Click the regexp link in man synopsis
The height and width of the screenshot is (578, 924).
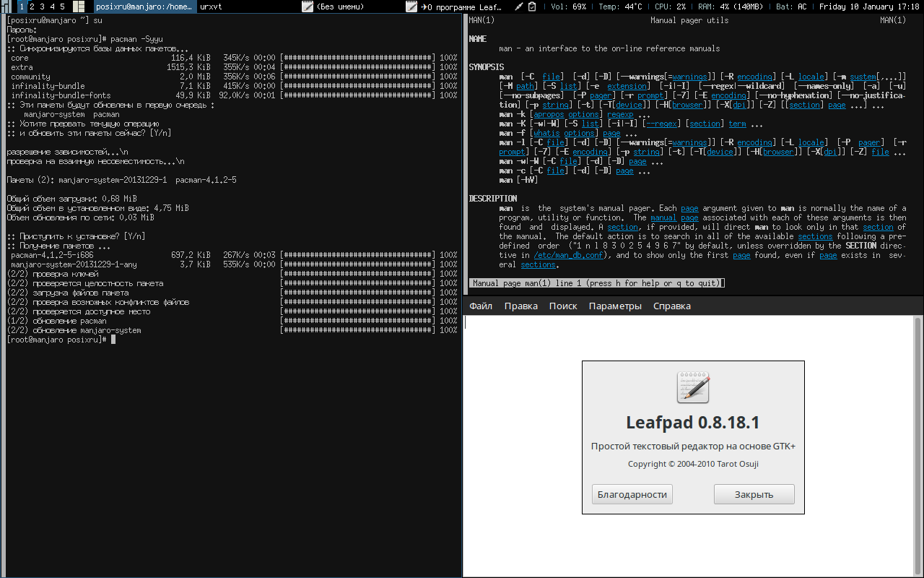coord(621,115)
